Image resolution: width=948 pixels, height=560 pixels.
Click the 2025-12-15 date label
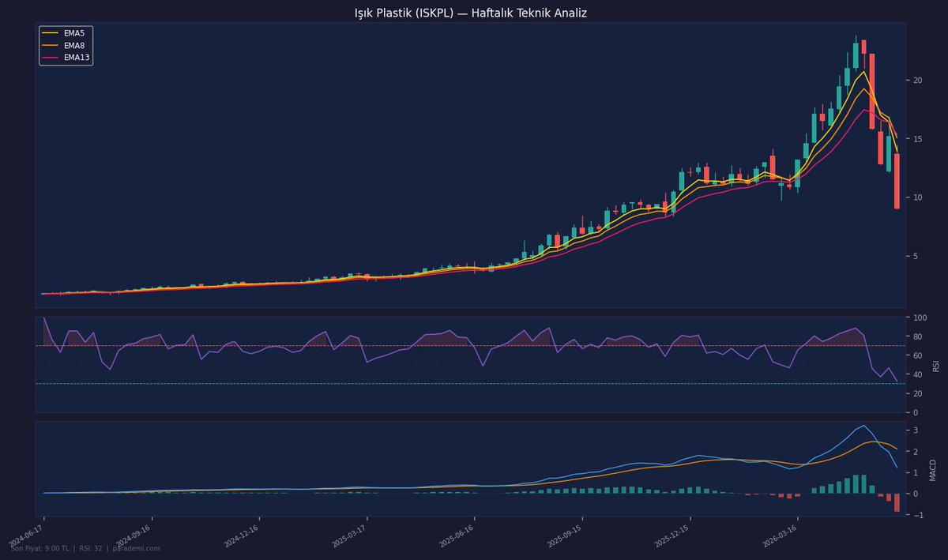point(672,535)
